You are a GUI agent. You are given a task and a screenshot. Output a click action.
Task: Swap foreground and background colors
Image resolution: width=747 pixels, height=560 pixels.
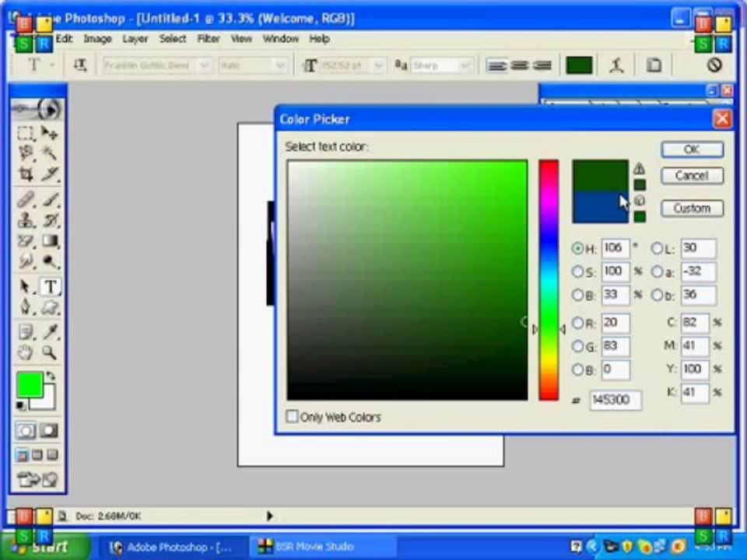pyautogui.click(x=51, y=376)
